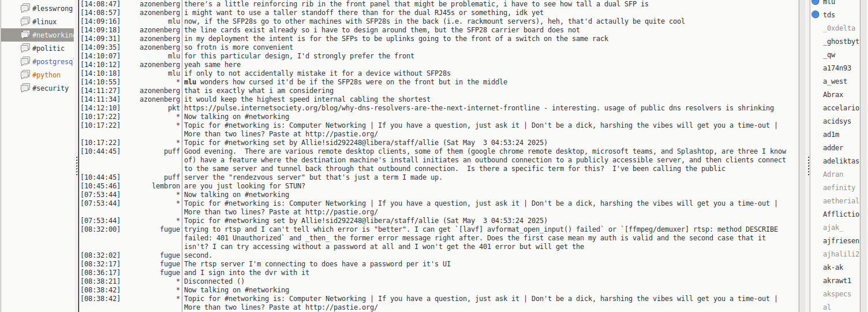Click the #politic channel icon
868x312 pixels.
tap(25, 49)
